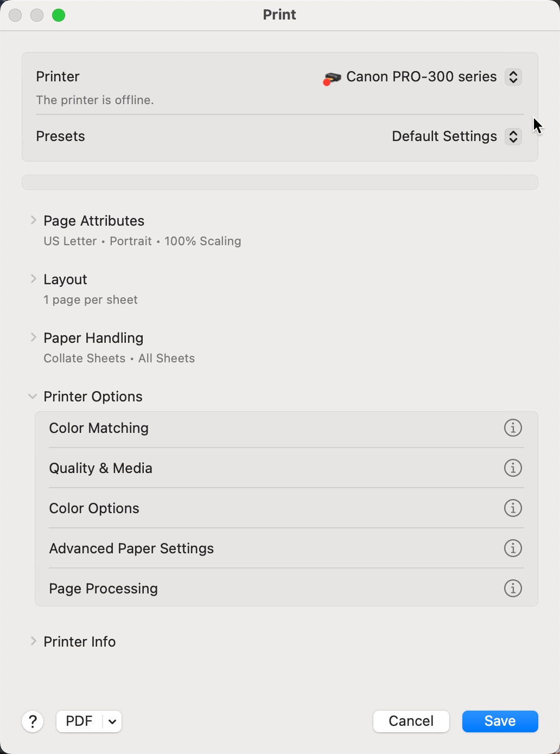Click the PDF button
The image size is (560, 754).
[x=79, y=721]
